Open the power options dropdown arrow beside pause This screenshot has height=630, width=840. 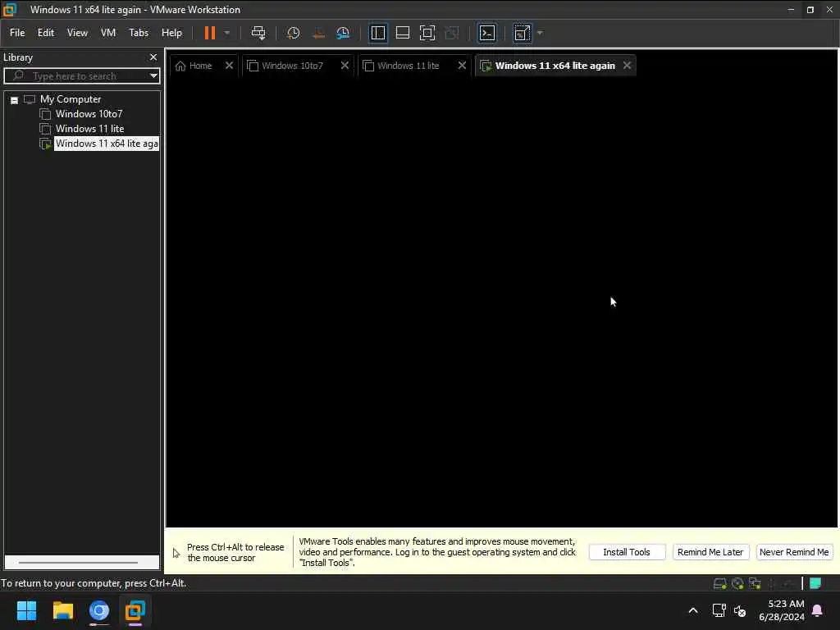coord(227,33)
